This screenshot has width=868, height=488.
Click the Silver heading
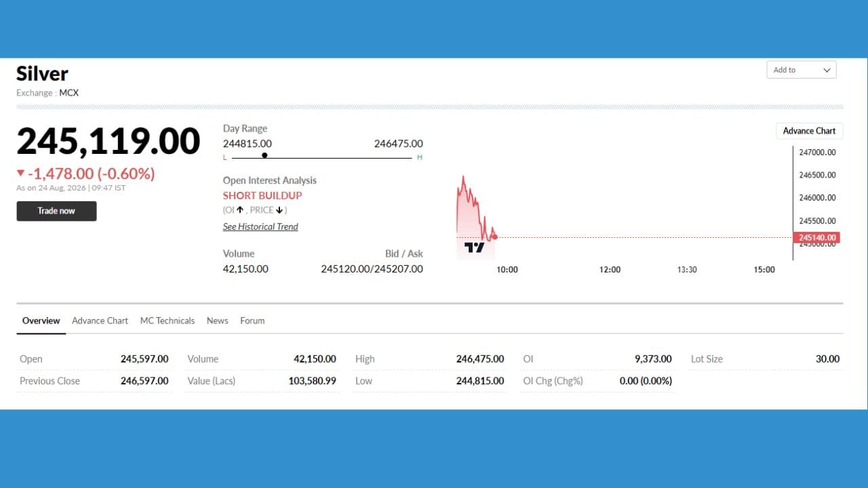tap(42, 74)
